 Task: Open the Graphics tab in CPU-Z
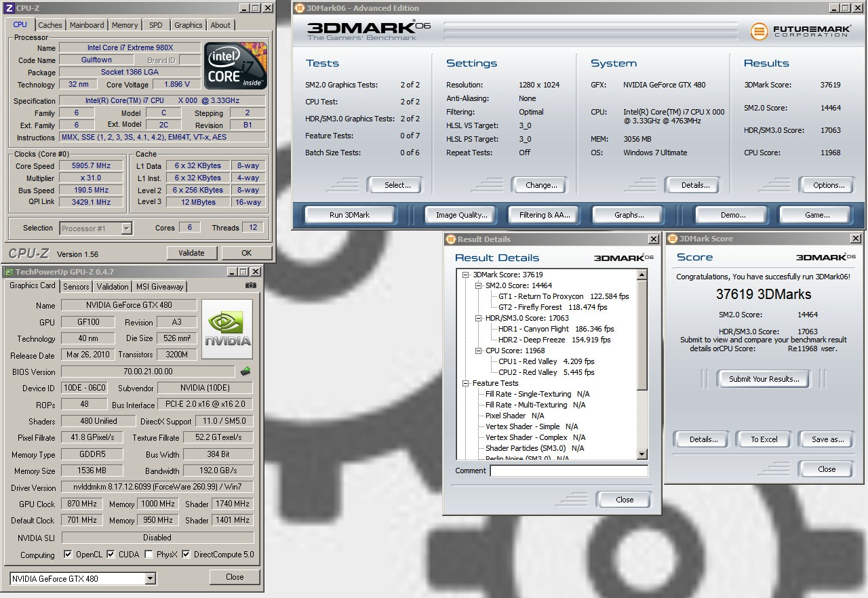click(188, 25)
